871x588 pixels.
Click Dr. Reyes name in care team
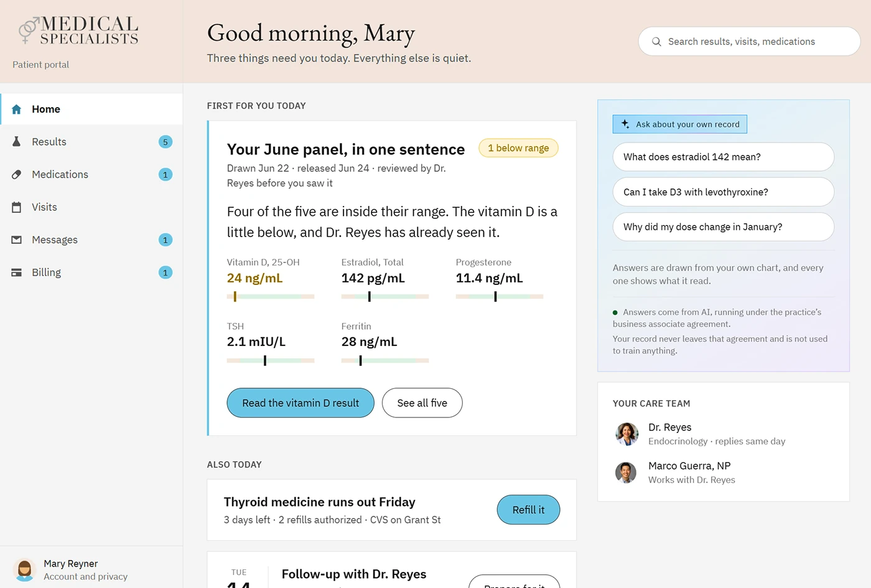[x=670, y=427]
